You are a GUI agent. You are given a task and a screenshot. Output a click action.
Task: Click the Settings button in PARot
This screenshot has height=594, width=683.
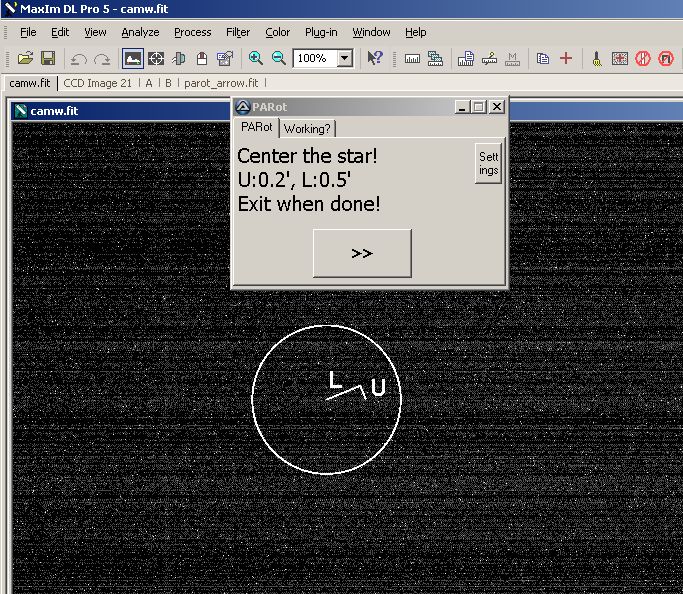pyautogui.click(x=488, y=163)
